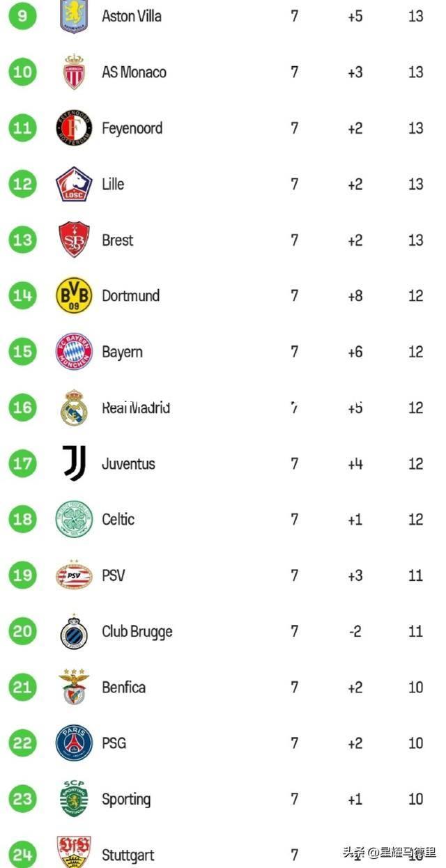Click the Aston Villa club crest

(x=74, y=16)
